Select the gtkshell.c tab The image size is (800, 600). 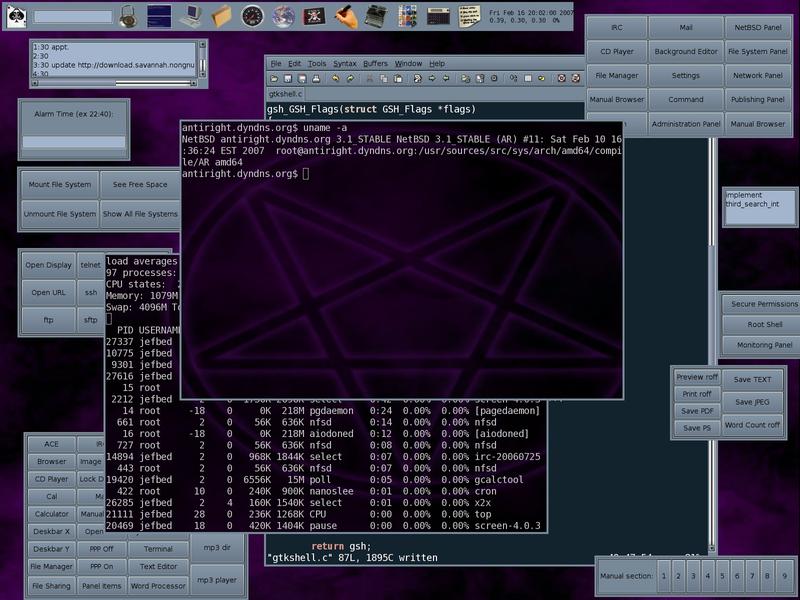(x=286, y=93)
